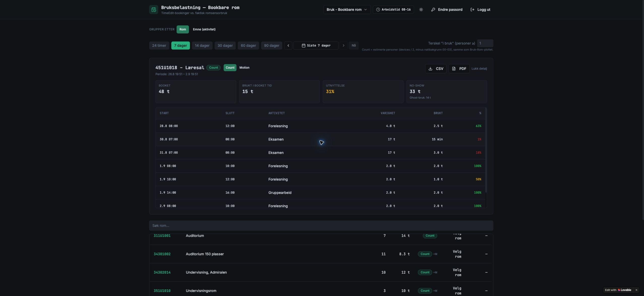
Task: Toggle light/dark theme sun icon
Action: click(421, 10)
